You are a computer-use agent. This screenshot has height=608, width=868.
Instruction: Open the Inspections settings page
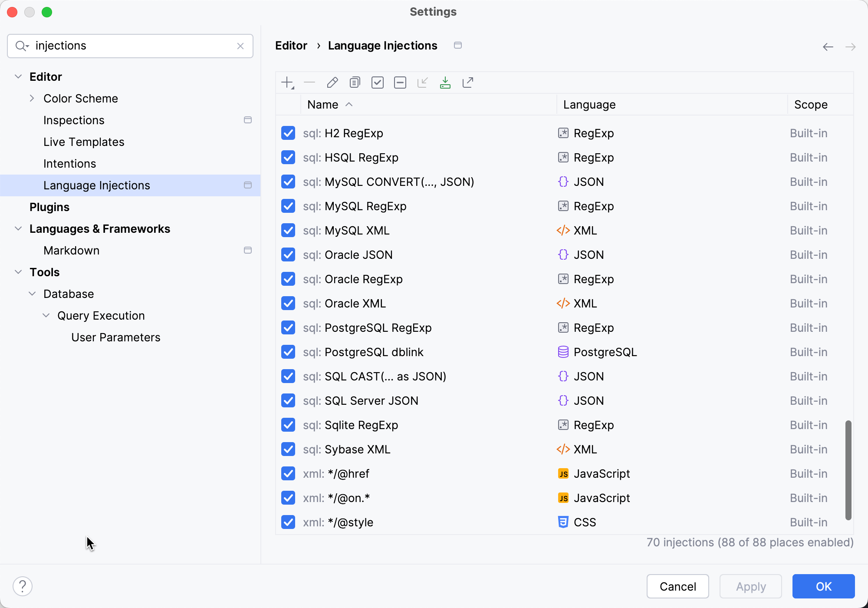pos(74,120)
